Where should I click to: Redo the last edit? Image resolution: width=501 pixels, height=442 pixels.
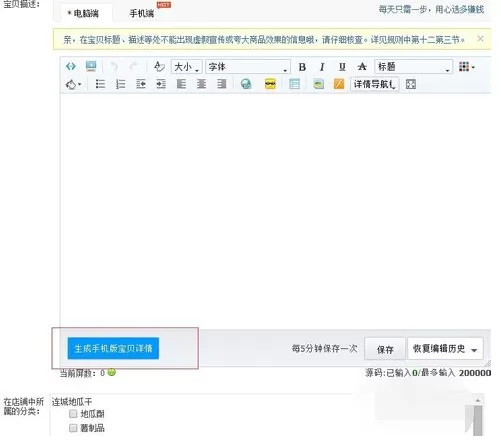[134, 67]
